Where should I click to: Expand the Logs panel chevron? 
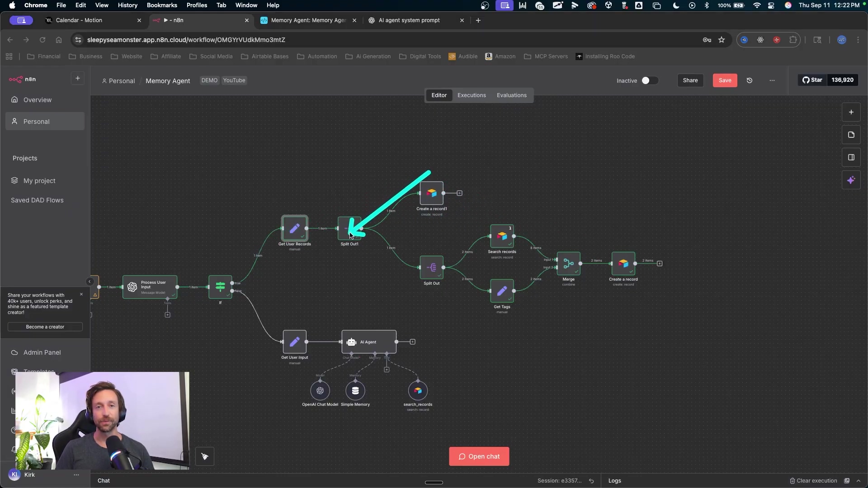pyautogui.click(x=859, y=481)
